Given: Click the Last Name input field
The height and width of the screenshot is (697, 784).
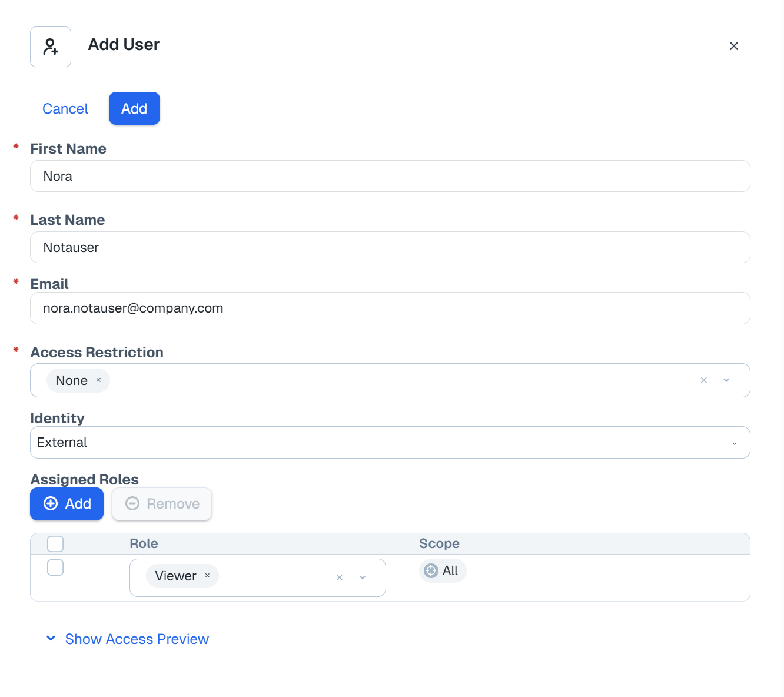Looking at the screenshot, I should [x=390, y=247].
